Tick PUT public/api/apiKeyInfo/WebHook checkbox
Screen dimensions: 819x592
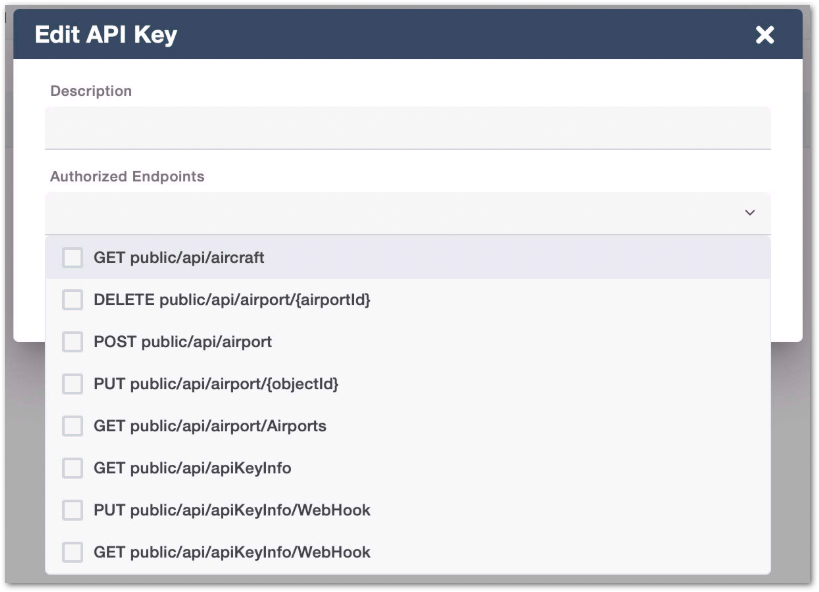73,510
